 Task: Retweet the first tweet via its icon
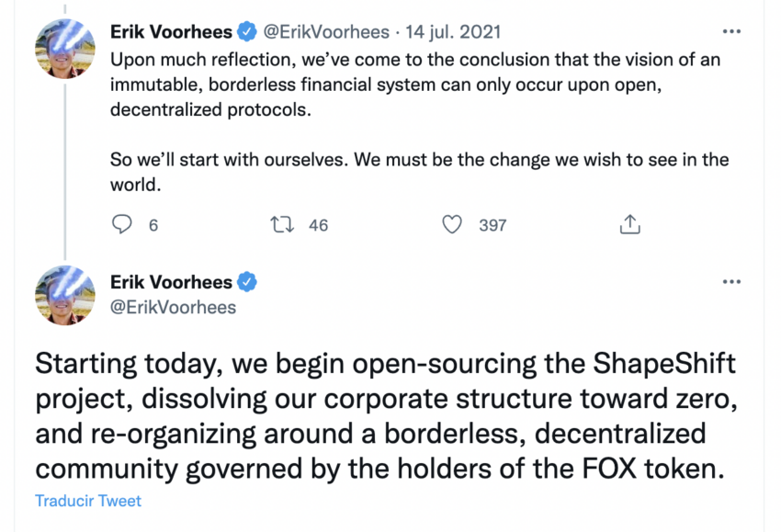(283, 224)
